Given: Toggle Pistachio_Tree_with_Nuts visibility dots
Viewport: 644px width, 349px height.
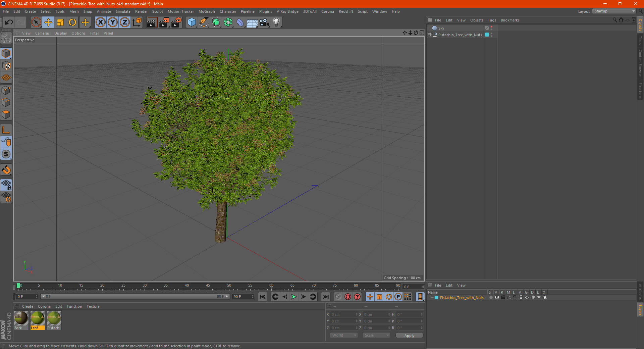Looking at the screenshot, I should tap(492, 35).
